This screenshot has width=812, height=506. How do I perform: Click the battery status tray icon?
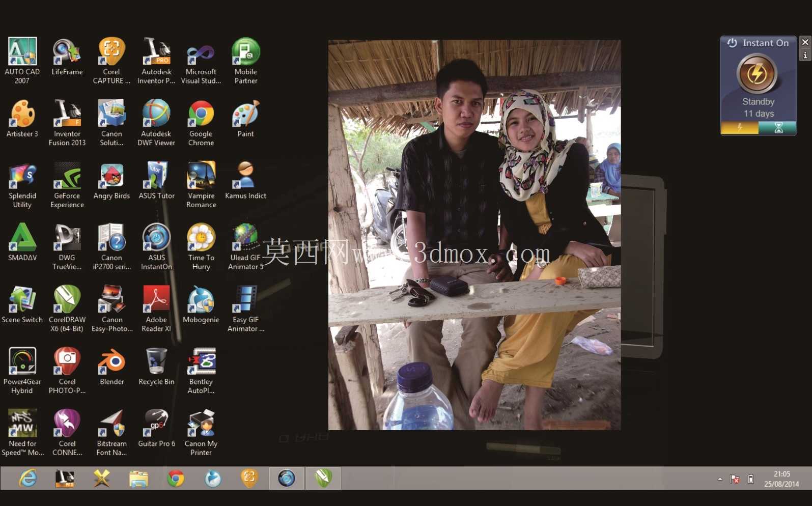tap(750, 479)
